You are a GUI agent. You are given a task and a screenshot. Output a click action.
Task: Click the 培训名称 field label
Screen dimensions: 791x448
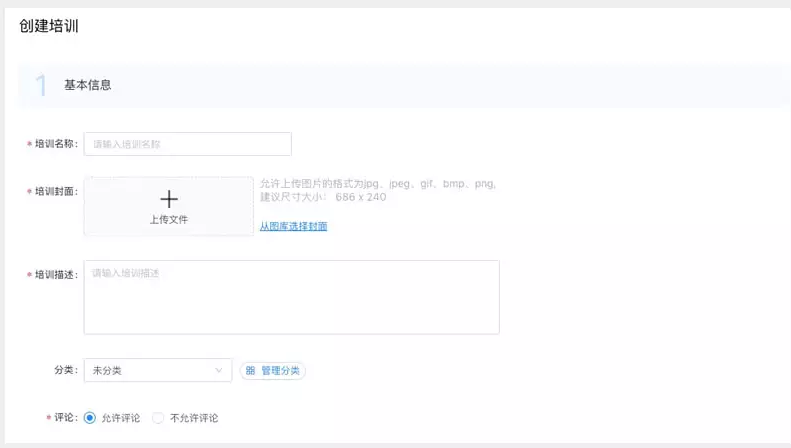point(55,144)
